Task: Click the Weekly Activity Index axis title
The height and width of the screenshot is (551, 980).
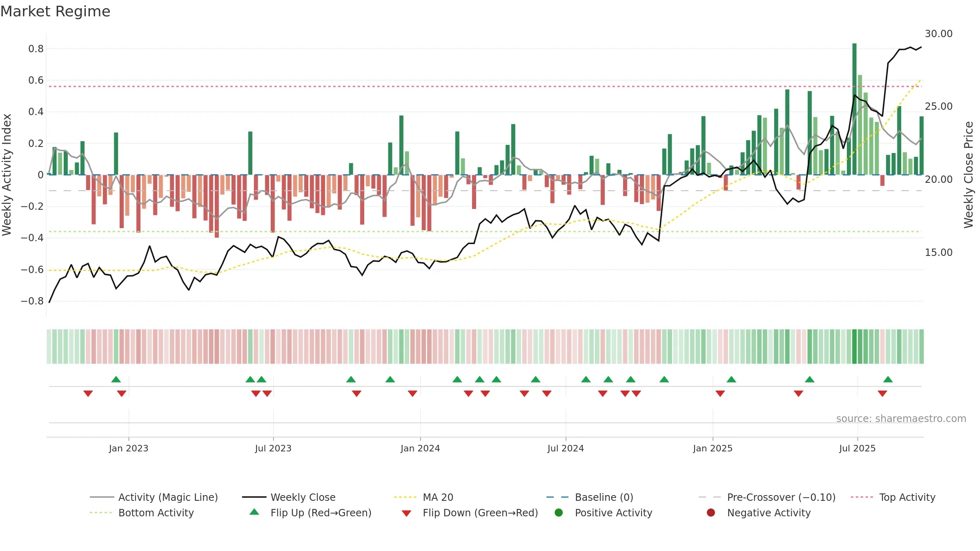Action: click(x=7, y=175)
